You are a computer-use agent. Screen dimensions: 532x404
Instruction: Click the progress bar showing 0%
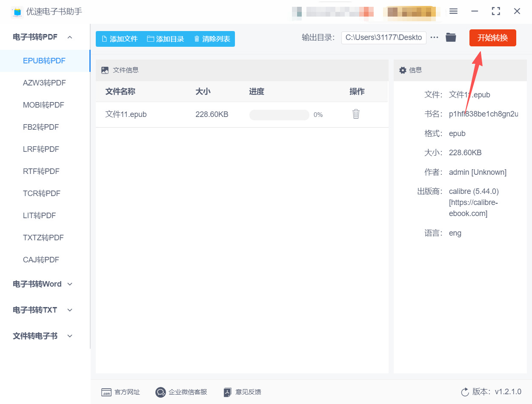tap(279, 114)
